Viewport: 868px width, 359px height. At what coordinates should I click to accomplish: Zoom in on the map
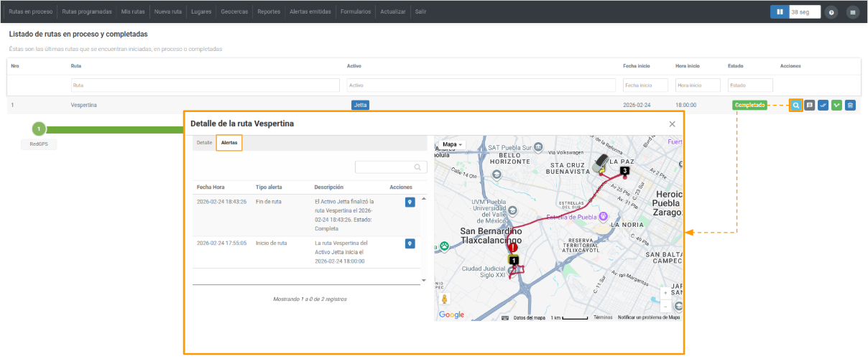665,293
